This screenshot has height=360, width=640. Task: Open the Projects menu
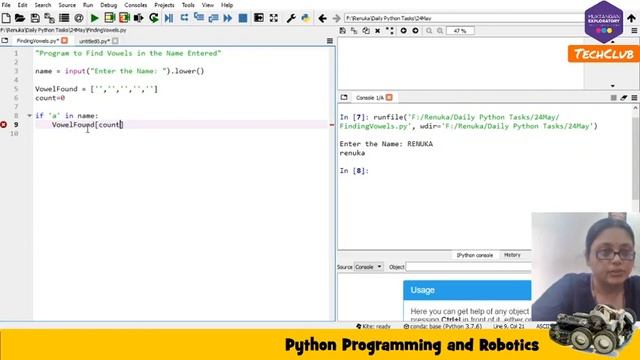164,5
